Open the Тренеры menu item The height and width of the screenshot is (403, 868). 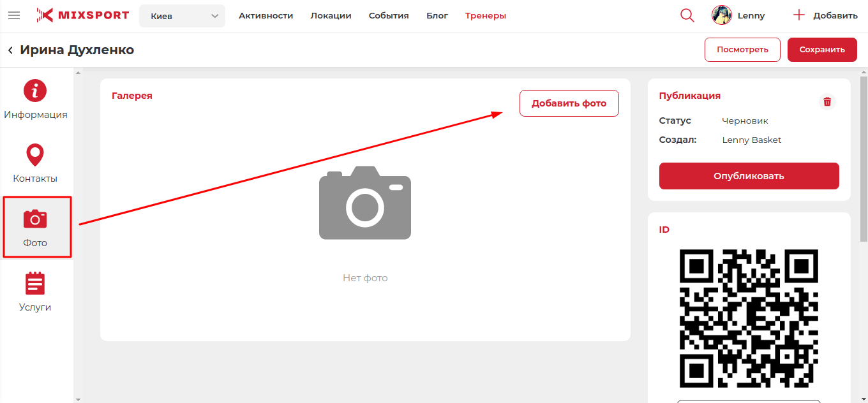(x=486, y=15)
